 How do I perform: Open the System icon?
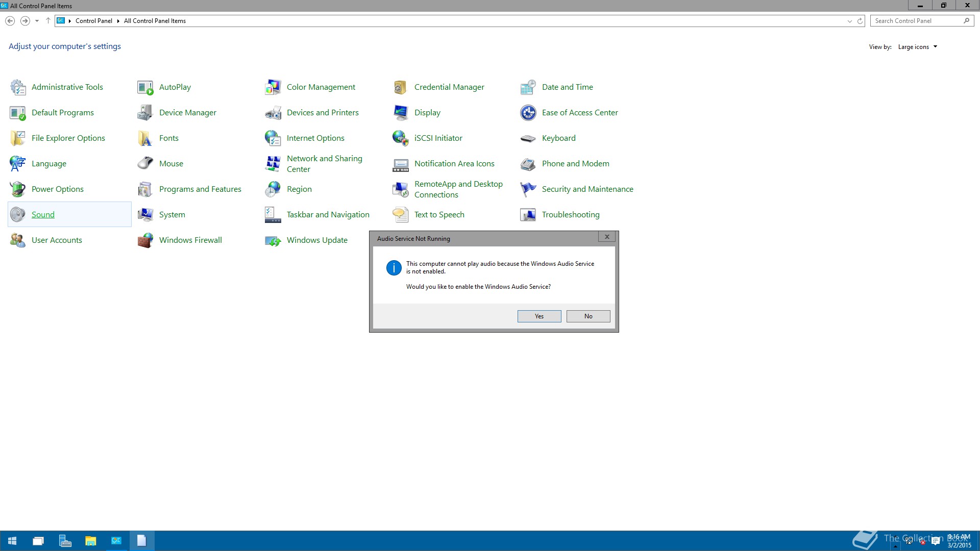point(145,215)
